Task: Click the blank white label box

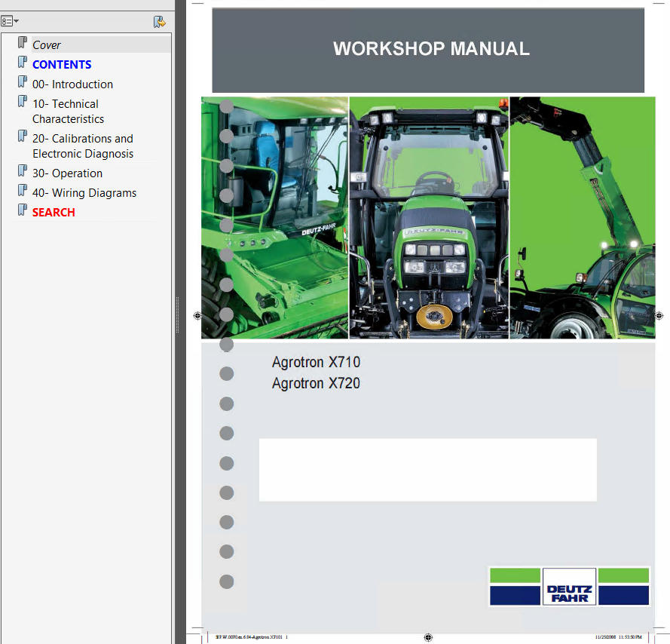Action: [428, 470]
